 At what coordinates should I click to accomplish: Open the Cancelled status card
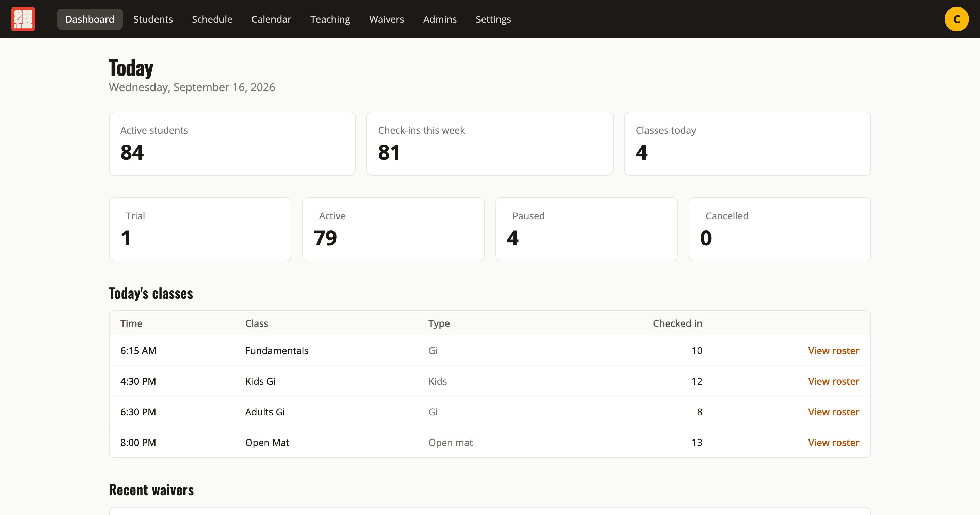[x=780, y=229]
